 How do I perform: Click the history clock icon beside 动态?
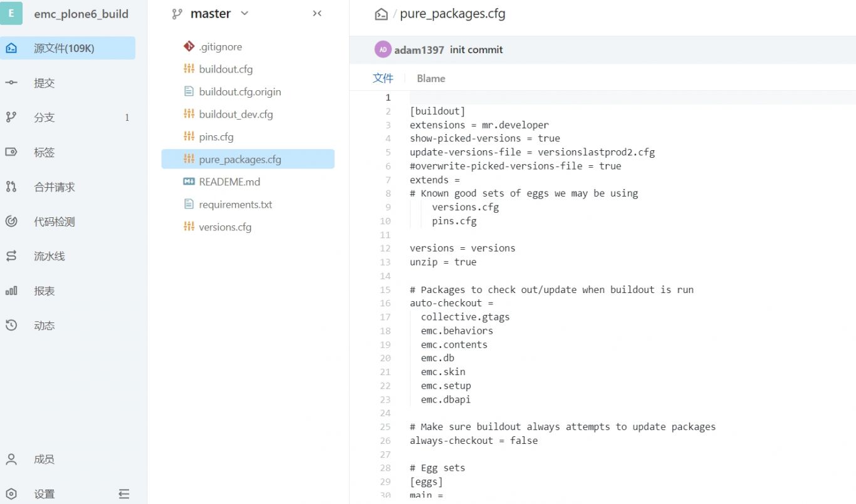coord(11,325)
